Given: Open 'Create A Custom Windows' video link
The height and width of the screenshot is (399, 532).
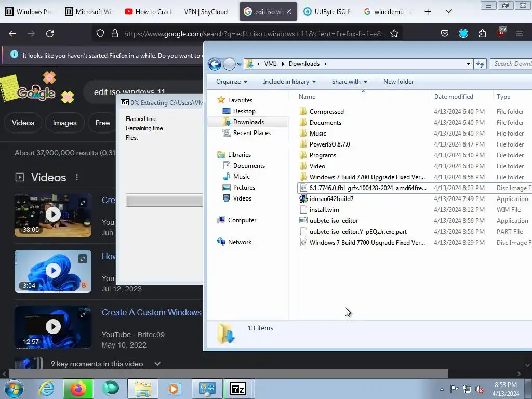Looking at the screenshot, I should coord(152,312).
